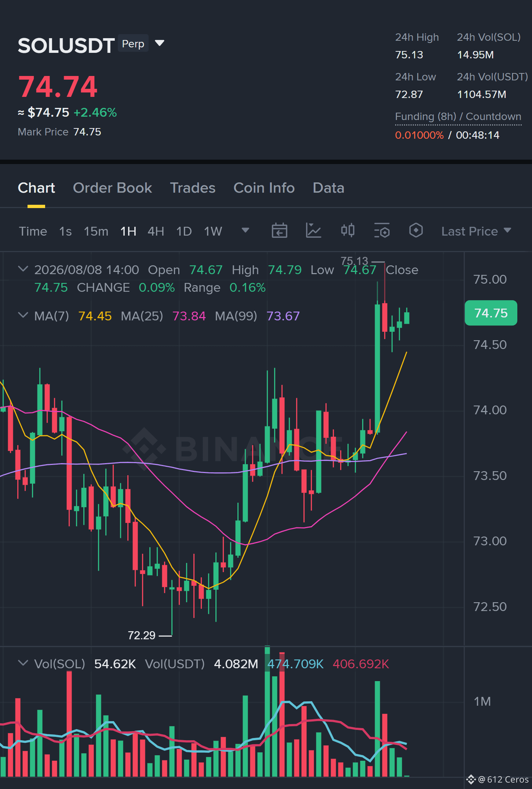Open the Last Price dropdown

click(x=476, y=231)
